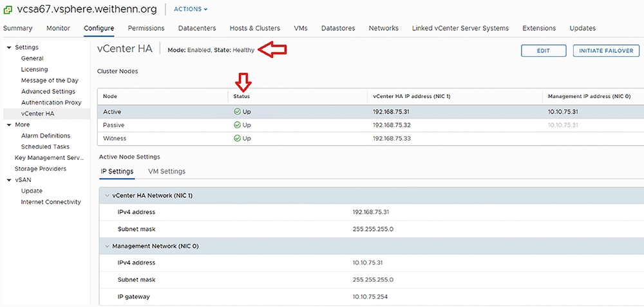Click the vcsa67.vsphere.weithenn.org title
The height and width of the screenshot is (307, 644).
point(87,10)
